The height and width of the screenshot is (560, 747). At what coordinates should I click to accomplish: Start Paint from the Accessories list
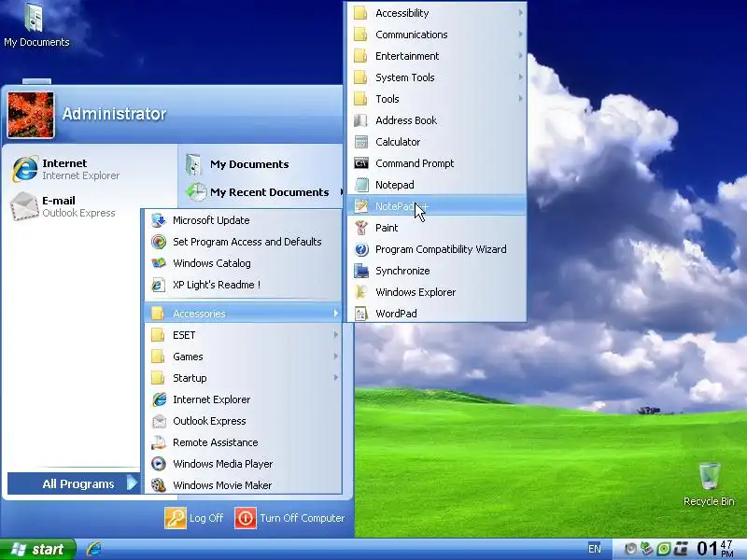(x=436, y=228)
